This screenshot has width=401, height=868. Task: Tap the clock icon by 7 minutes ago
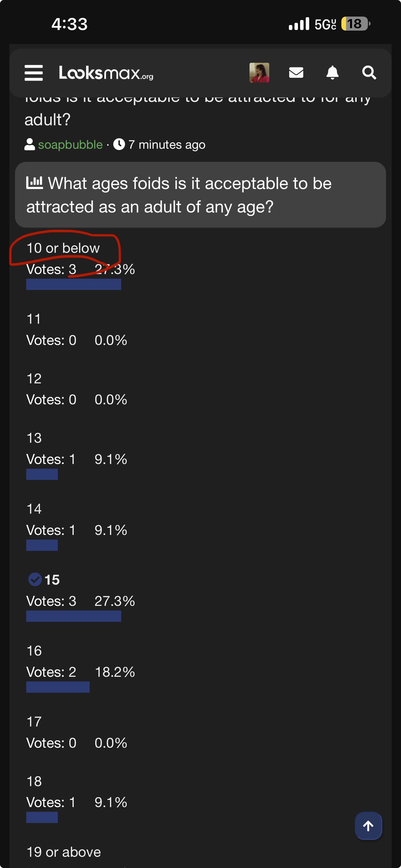(119, 145)
